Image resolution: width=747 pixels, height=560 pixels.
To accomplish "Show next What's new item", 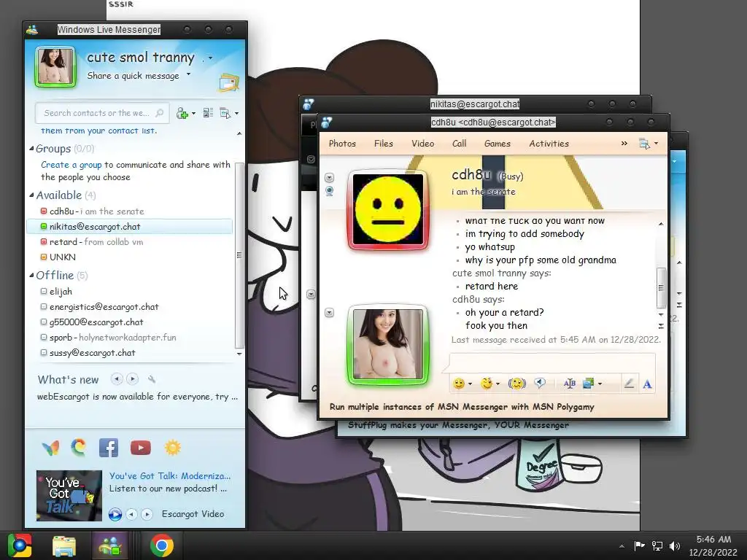I will point(133,379).
